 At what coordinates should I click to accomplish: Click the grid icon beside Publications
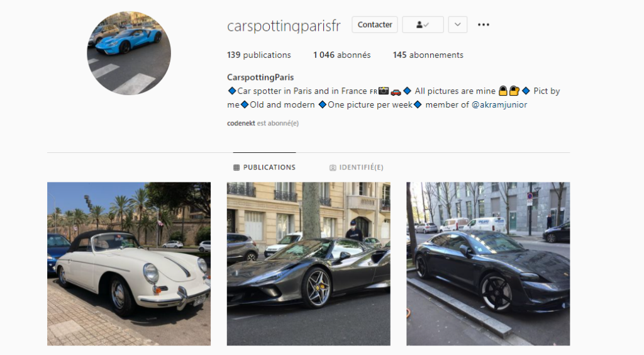pyautogui.click(x=236, y=167)
